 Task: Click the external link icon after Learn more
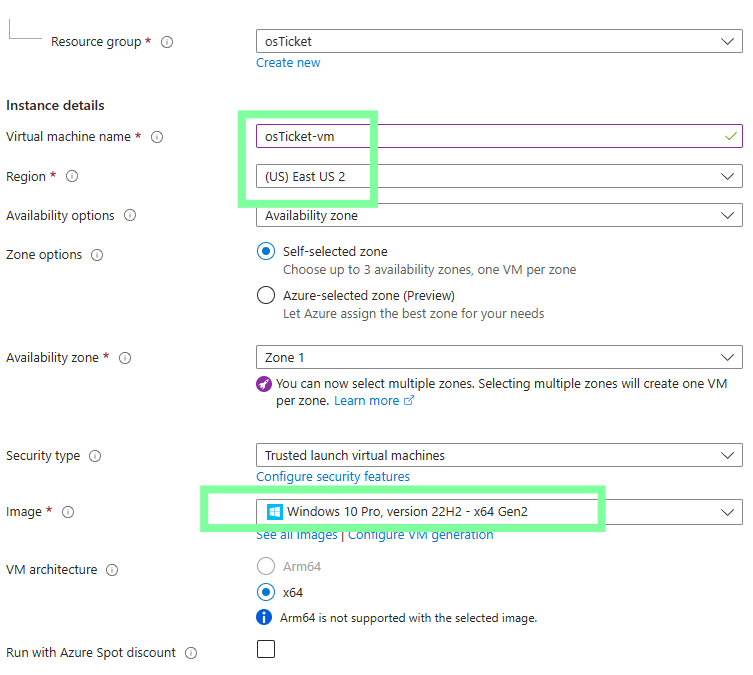[409, 400]
